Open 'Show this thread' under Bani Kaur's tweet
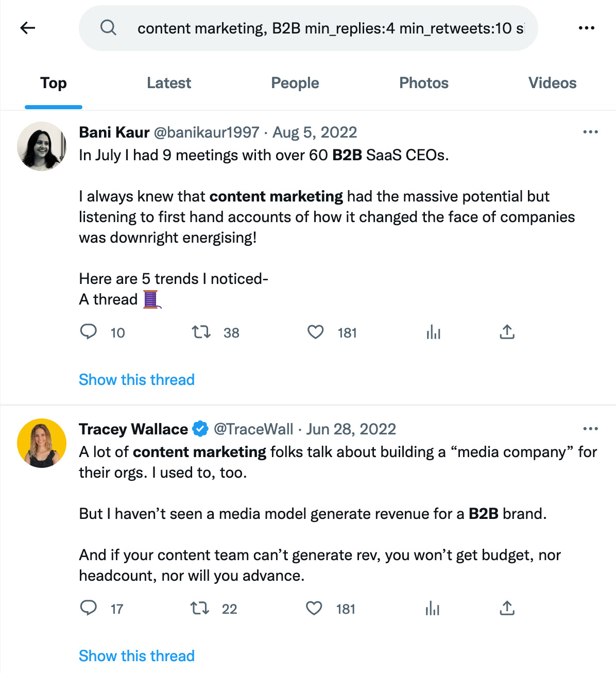 click(136, 380)
